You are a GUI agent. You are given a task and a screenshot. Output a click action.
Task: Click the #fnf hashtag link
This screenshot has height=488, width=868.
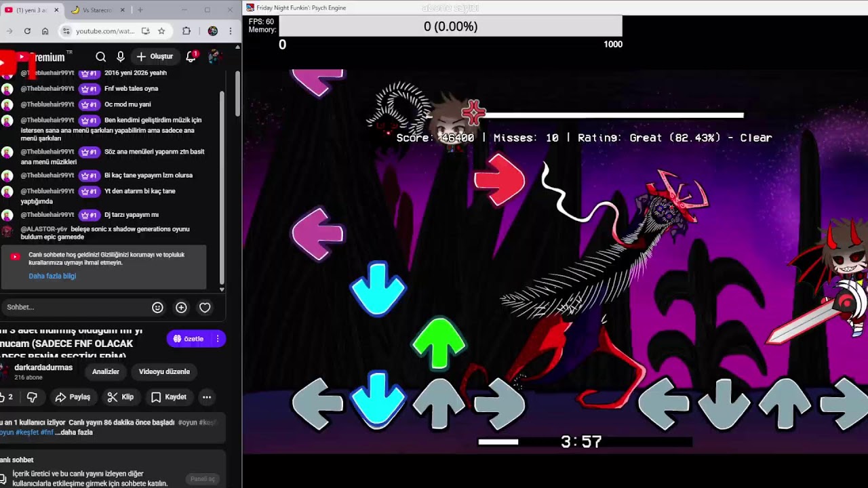(x=47, y=432)
